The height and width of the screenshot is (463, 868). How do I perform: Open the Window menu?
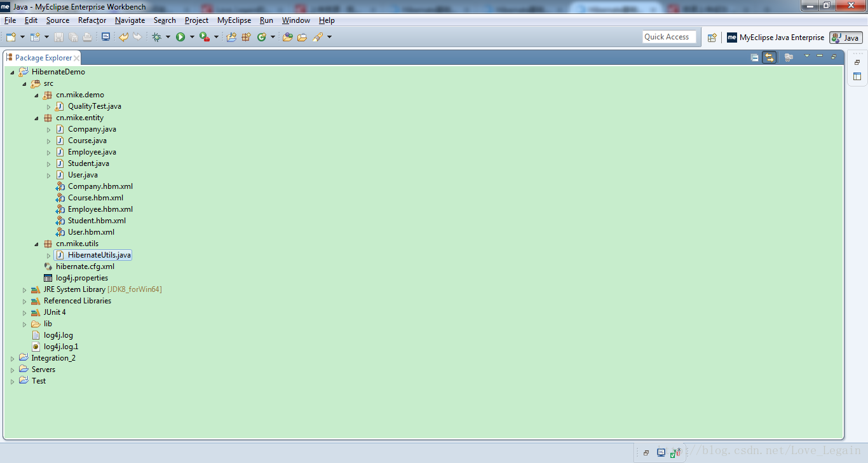coord(296,20)
